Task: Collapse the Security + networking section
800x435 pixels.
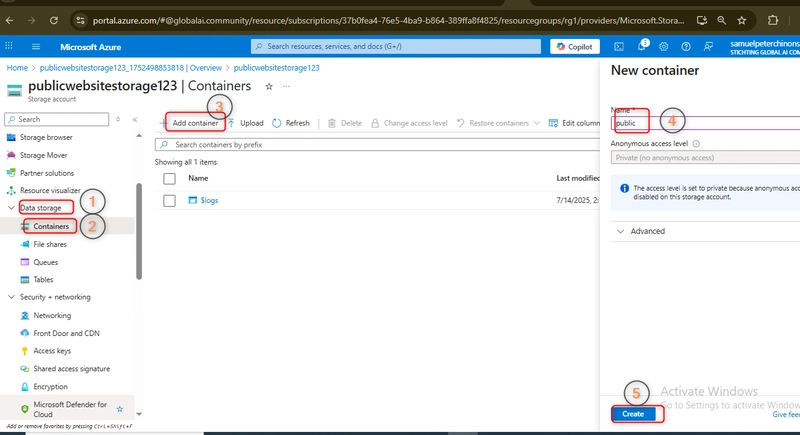Action: pos(11,297)
